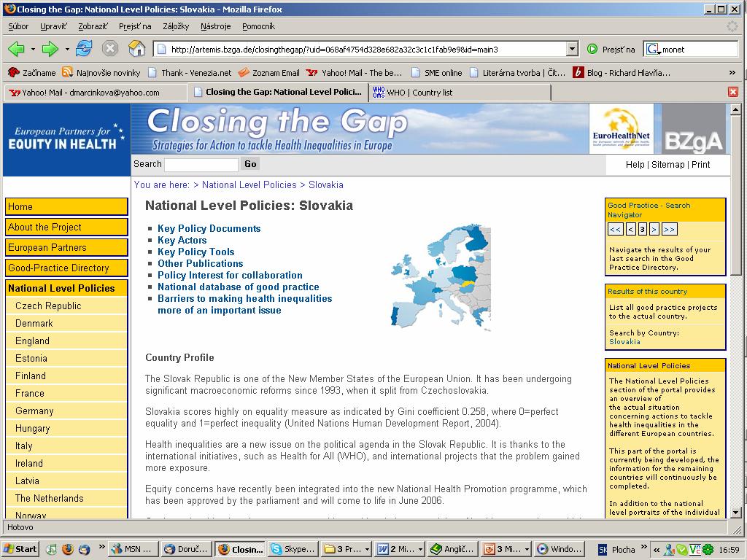Go forward with the green Forward arrow

(x=50, y=49)
